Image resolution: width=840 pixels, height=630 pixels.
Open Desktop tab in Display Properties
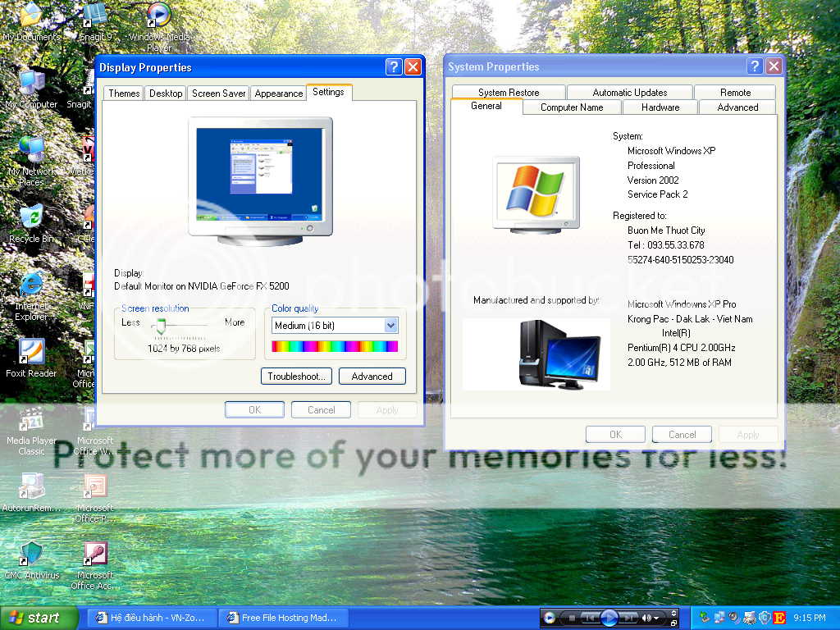coord(166,94)
